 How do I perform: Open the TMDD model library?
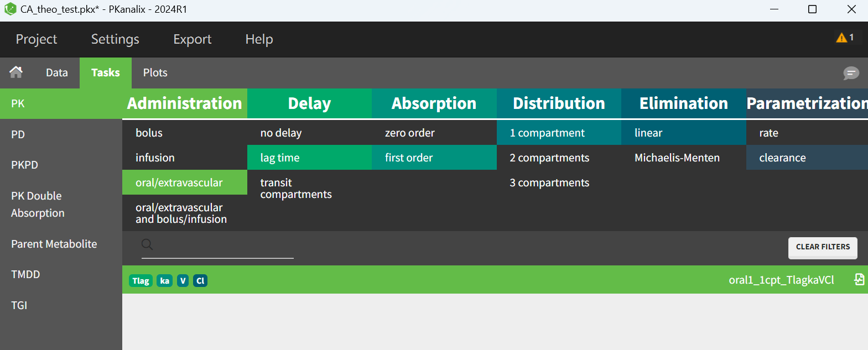tap(25, 274)
